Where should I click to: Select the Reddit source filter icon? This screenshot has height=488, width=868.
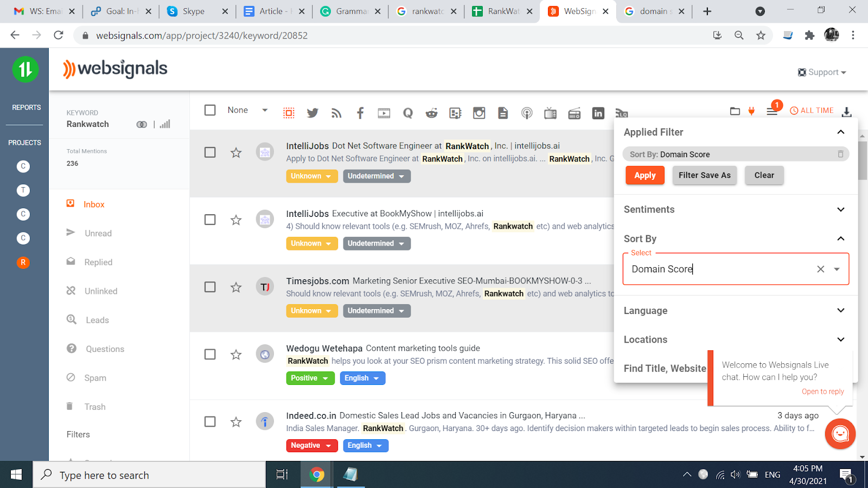click(x=432, y=113)
